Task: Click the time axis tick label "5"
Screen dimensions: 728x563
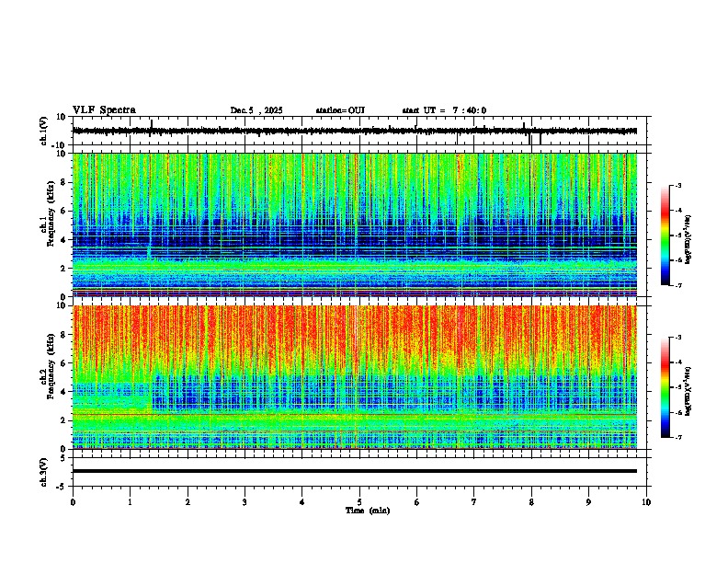Action: pos(359,502)
